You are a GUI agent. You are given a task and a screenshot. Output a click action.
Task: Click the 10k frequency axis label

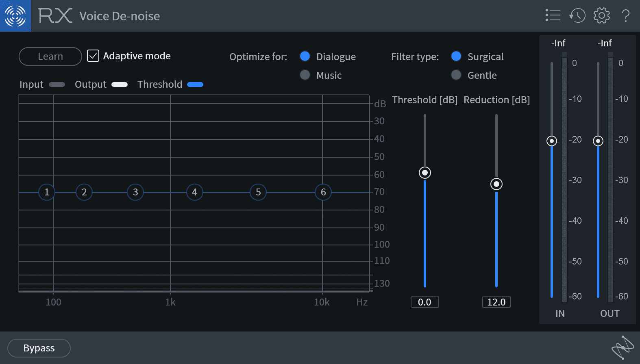click(x=322, y=302)
